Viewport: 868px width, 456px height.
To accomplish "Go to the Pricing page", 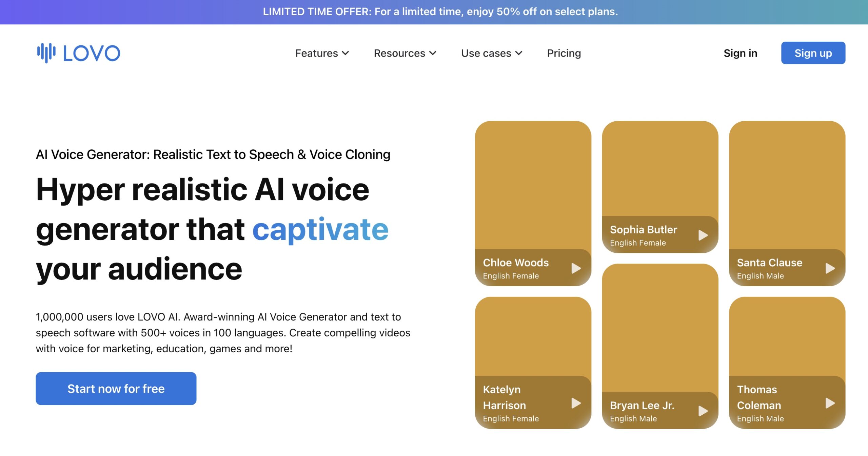I will click(564, 53).
